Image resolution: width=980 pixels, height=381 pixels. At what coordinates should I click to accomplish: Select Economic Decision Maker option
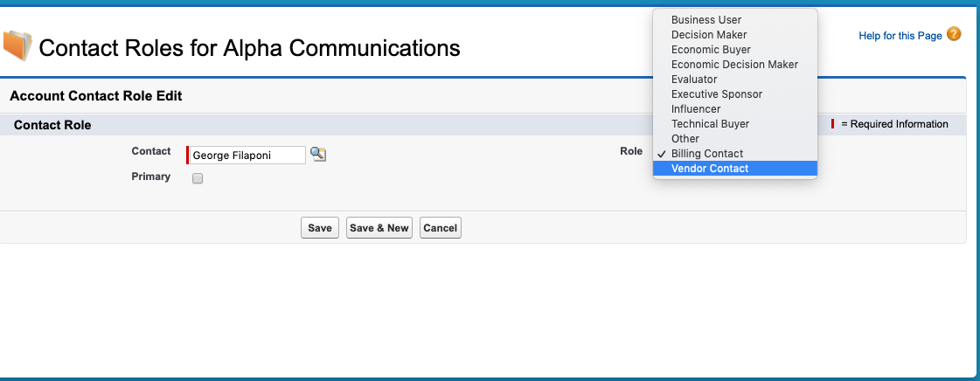tap(735, 65)
